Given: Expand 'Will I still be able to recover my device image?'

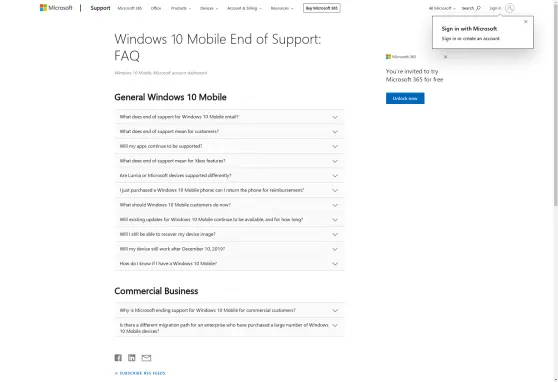Looking at the screenshot, I should 229,234.
